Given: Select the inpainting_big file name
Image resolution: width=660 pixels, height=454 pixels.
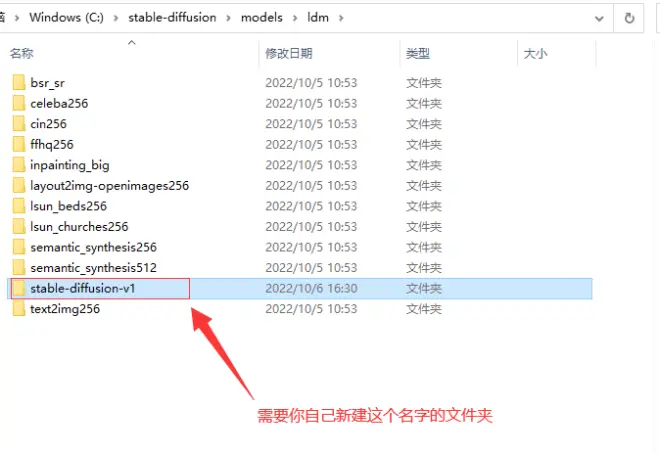Looking at the screenshot, I should pyautogui.click(x=70, y=165).
